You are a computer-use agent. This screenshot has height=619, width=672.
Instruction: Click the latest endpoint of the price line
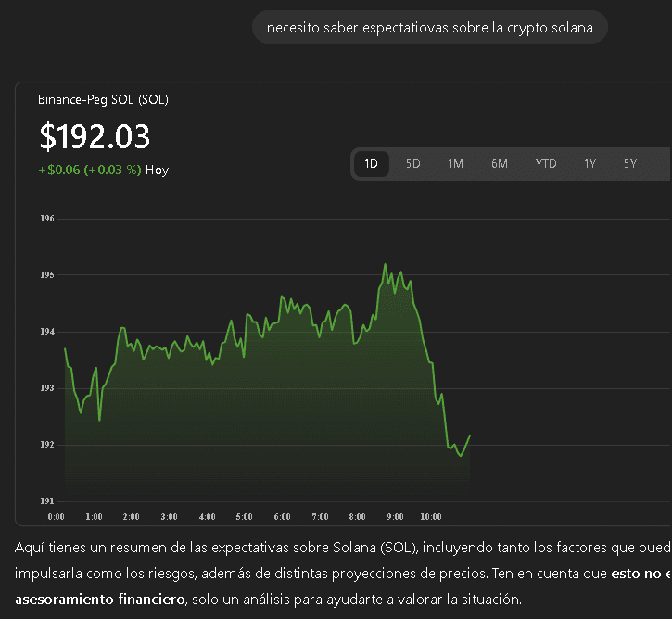click(470, 435)
